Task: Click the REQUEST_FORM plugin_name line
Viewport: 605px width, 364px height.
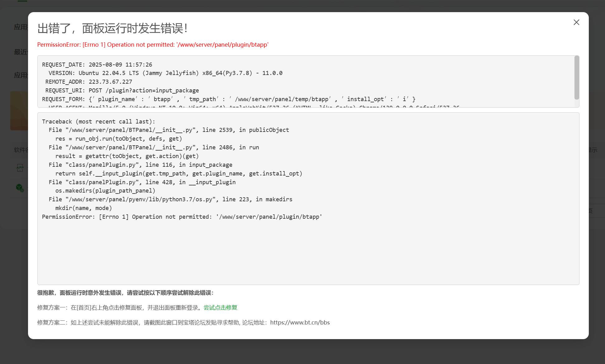Action: click(229, 99)
